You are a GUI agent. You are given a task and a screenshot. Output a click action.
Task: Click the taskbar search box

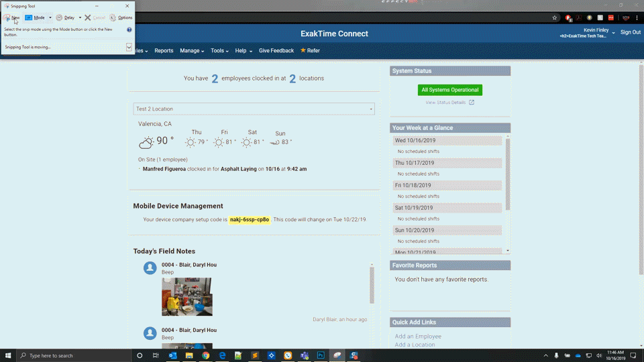coord(74,355)
